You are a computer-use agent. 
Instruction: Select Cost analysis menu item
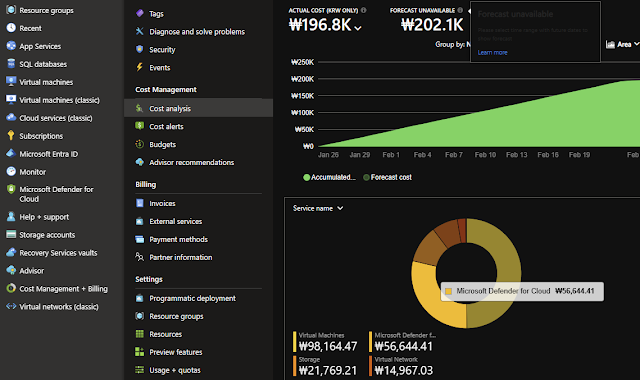(198, 108)
